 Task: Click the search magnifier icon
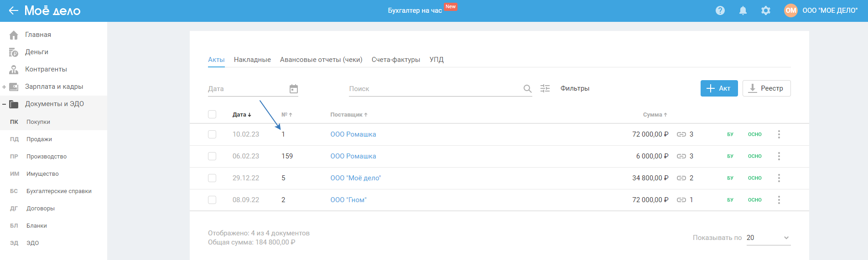pos(527,89)
